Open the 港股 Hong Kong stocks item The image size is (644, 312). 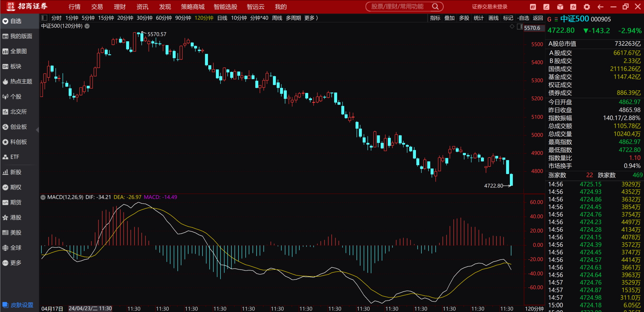[x=19, y=218]
